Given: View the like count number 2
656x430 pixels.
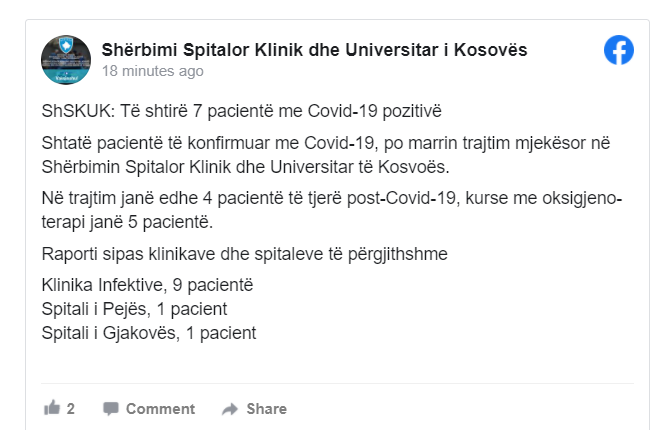Looking at the screenshot, I should (x=71, y=408).
